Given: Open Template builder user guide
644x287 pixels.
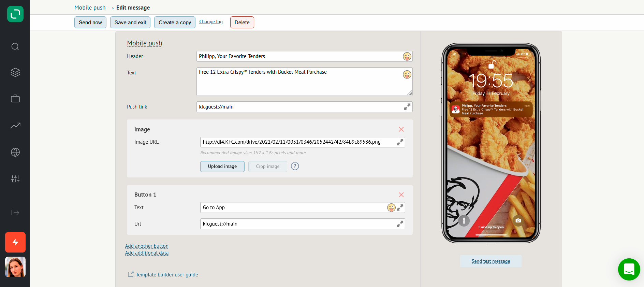Looking at the screenshot, I should pyautogui.click(x=167, y=275).
